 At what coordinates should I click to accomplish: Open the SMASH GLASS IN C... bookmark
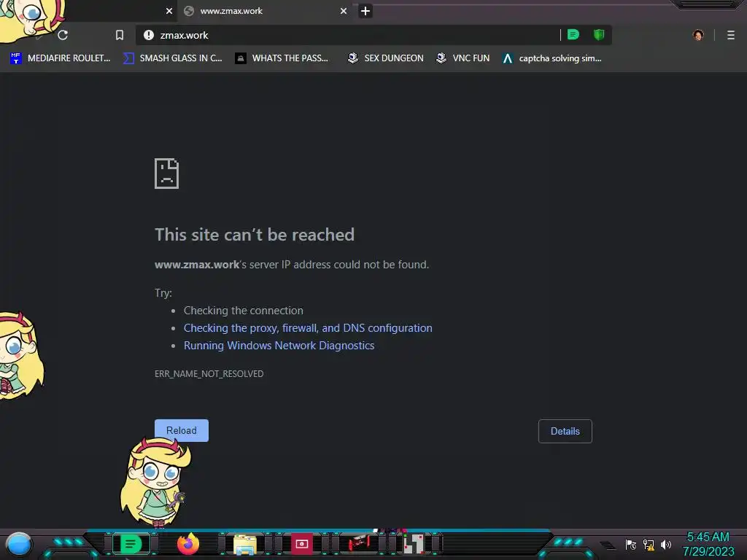point(172,58)
